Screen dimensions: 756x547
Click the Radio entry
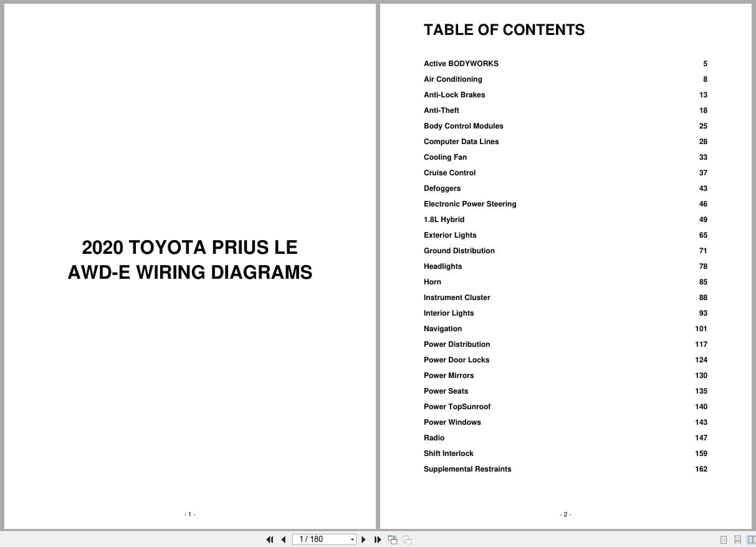point(434,438)
